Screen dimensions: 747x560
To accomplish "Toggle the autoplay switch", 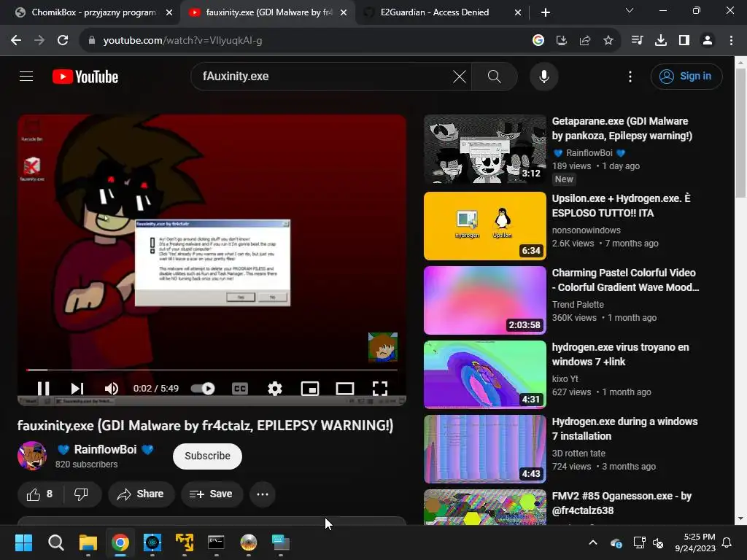I will (203, 389).
